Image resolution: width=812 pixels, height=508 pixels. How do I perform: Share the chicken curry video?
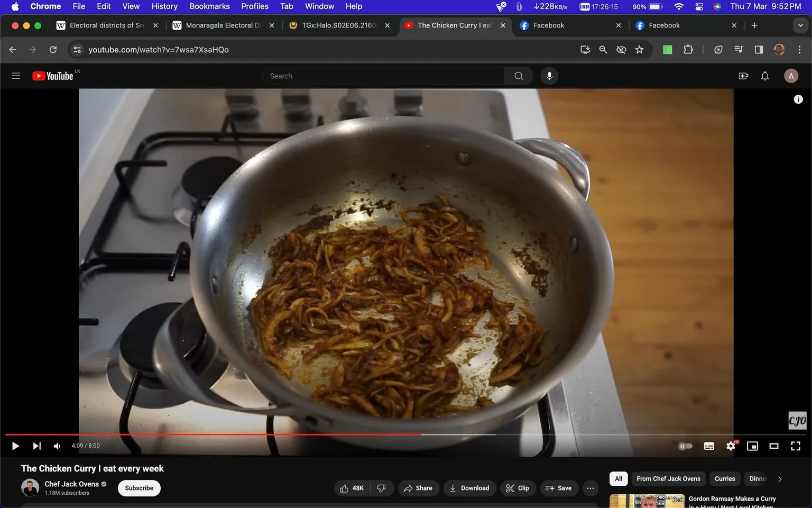tap(418, 488)
